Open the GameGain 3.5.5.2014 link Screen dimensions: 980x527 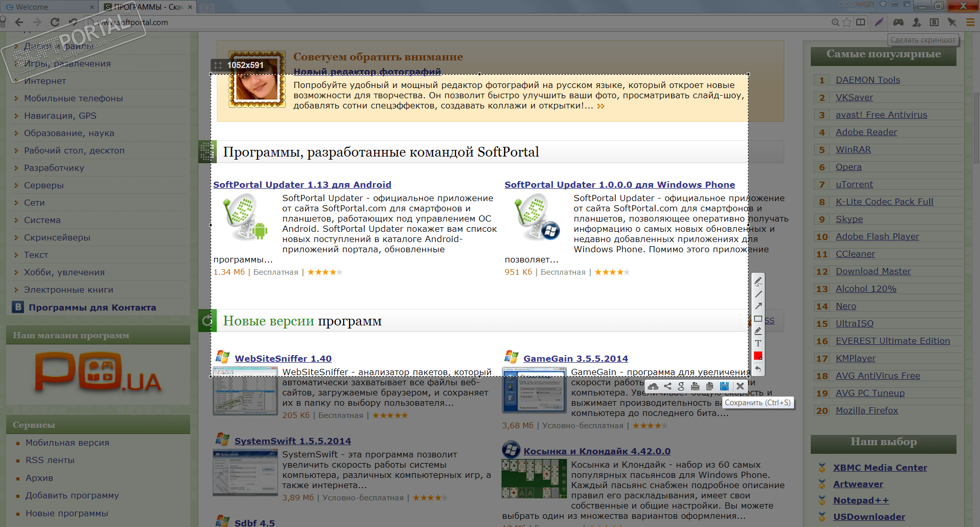tap(576, 359)
